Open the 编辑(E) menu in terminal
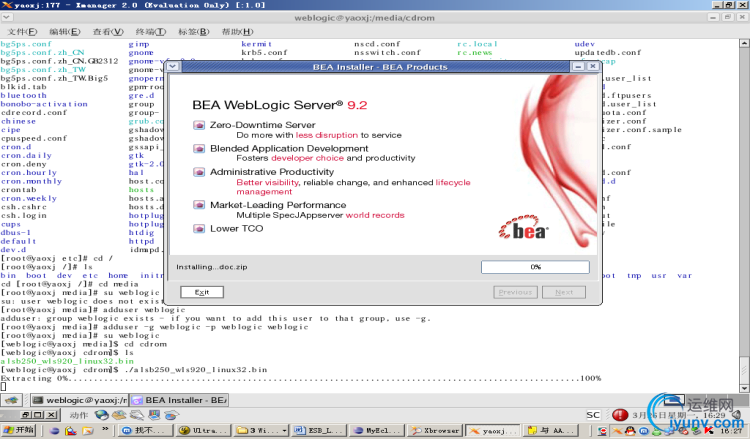750x439 pixels. [x=65, y=32]
